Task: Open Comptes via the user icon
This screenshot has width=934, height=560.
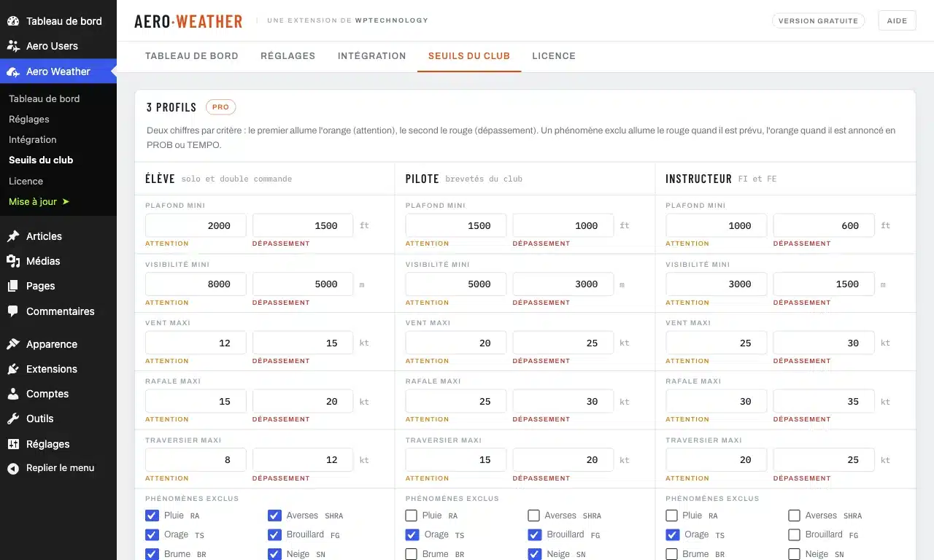Action: click(x=13, y=394)
